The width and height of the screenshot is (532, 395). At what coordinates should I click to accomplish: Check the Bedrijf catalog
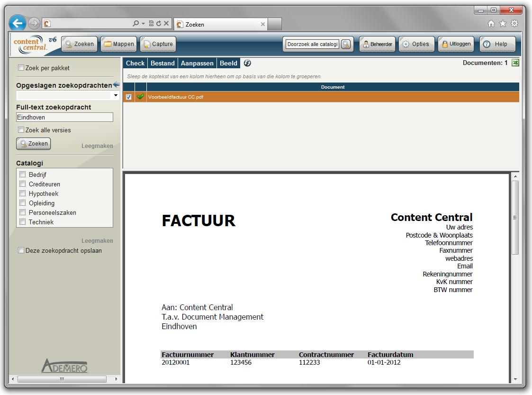coord(23,174)
